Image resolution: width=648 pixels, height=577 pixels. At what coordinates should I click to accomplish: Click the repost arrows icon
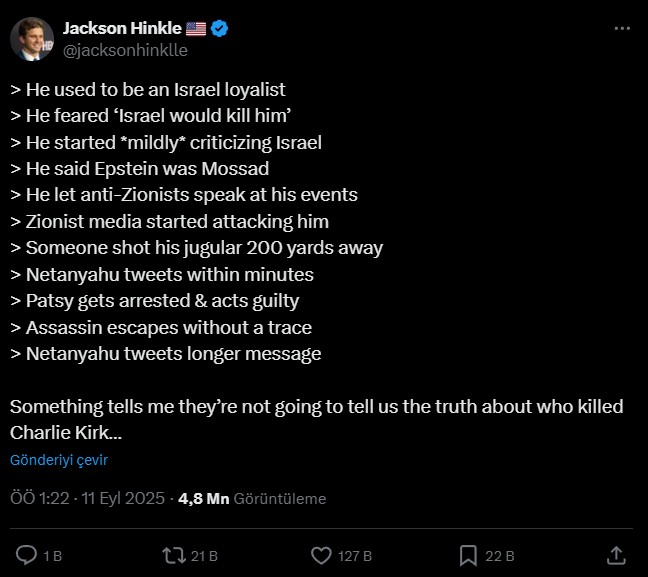pos(172,555)
